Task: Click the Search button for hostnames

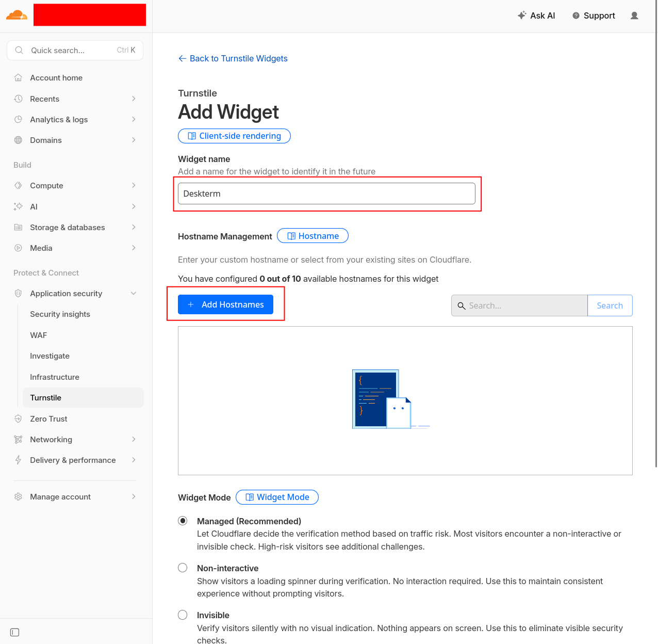Action: [x=610, y=305]
